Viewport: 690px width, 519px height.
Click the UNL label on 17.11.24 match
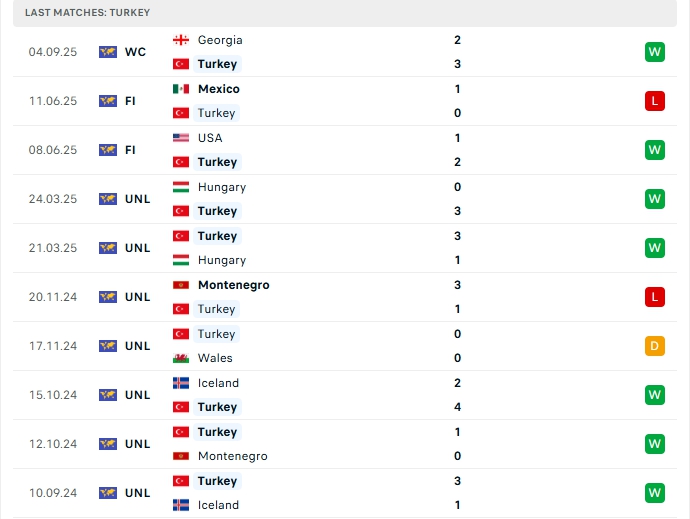(x=138, y=346)
